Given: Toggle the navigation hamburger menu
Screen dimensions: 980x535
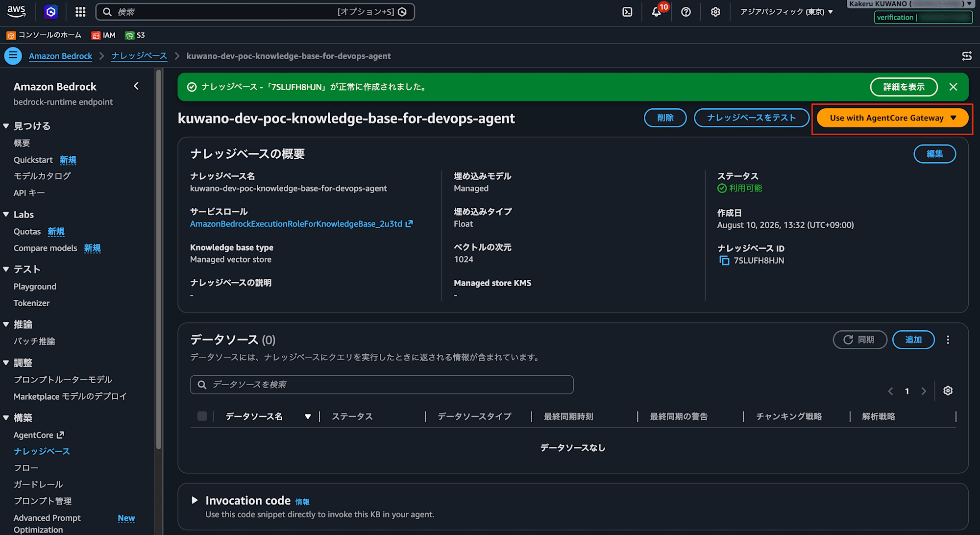Looking at the screenshot, I should (13, 56).
